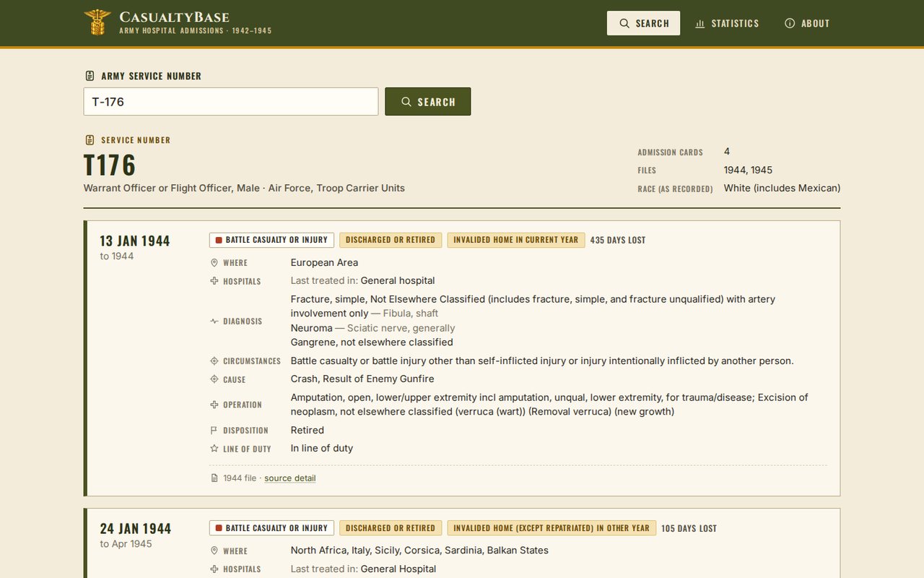Click the White (includes Mexican) race value

(x=782, y=188)
